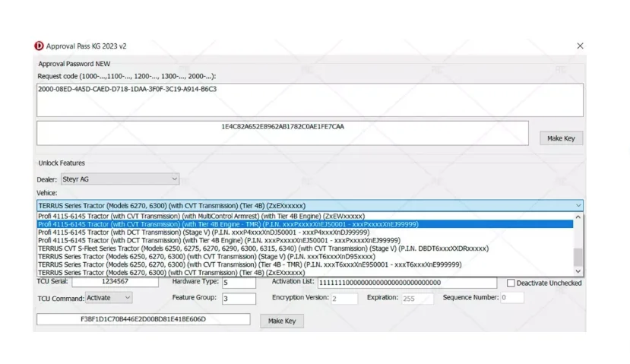Select TERRUS CVT S-Fleet Series Tractor entry
This screenshot has height=364, width=630.
pyautogui.click(x=305, y=248)
